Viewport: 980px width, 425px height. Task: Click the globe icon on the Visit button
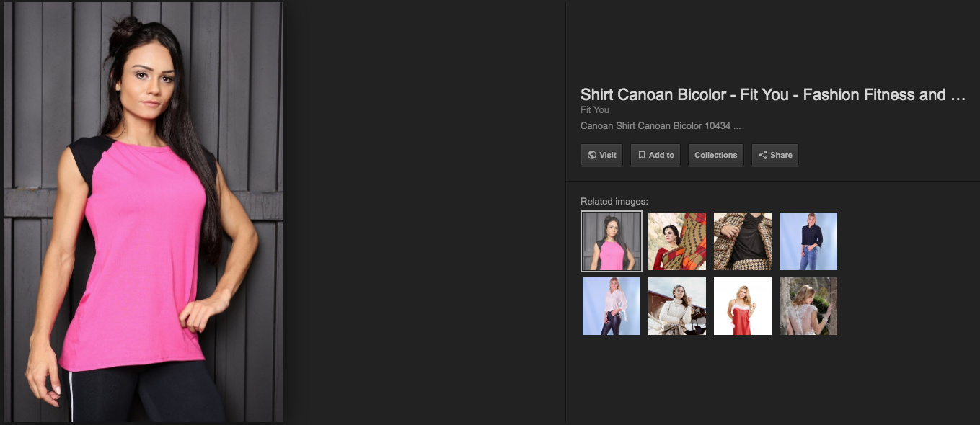click(592, 155)
